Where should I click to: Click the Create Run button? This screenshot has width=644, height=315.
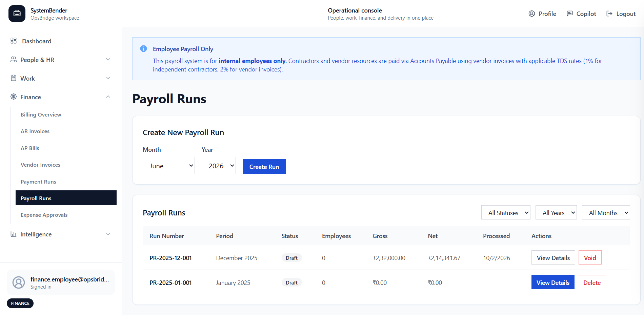pos(264,166)
